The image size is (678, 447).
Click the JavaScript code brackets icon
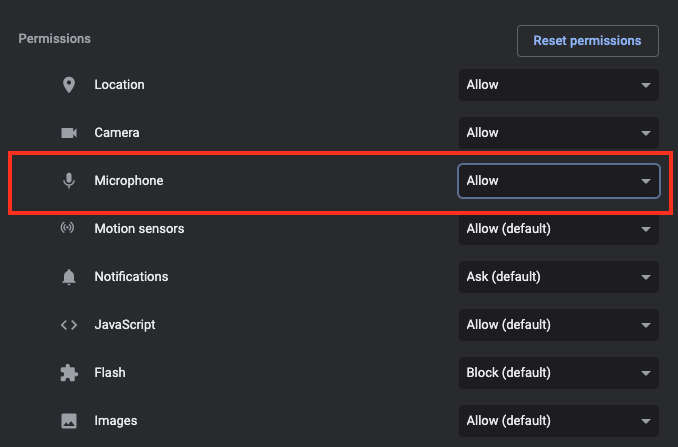coord(69,325)
